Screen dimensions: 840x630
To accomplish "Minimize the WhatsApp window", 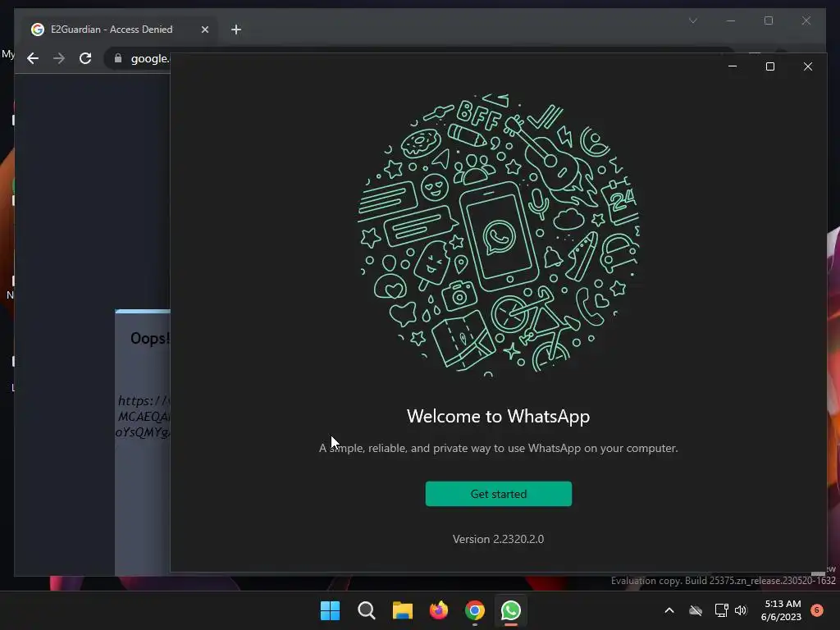I will [733, 66].
